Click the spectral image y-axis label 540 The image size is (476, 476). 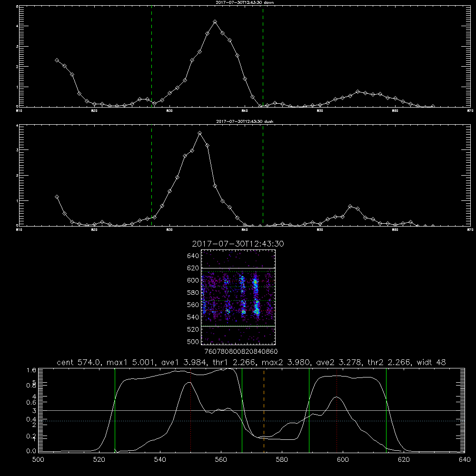point(193,317)
